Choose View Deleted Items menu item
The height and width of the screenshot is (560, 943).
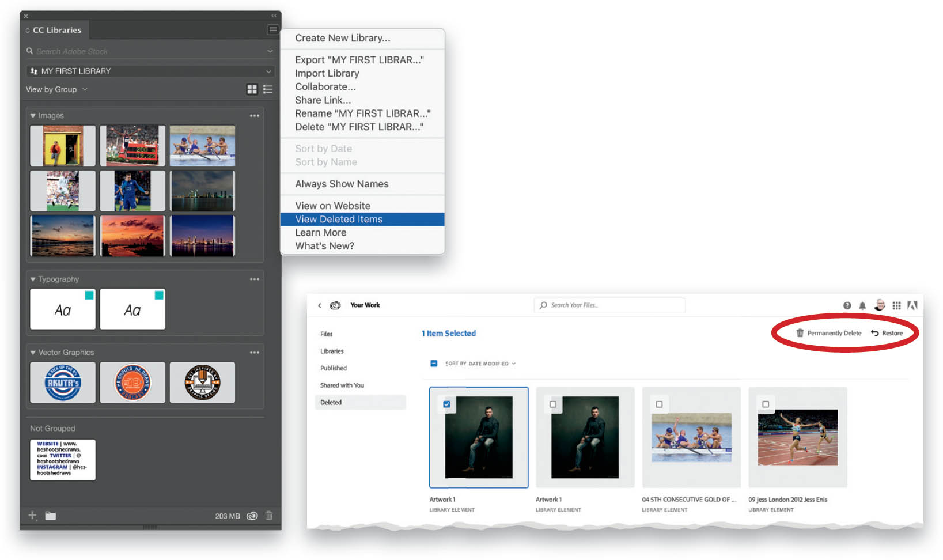pos(362,220)
